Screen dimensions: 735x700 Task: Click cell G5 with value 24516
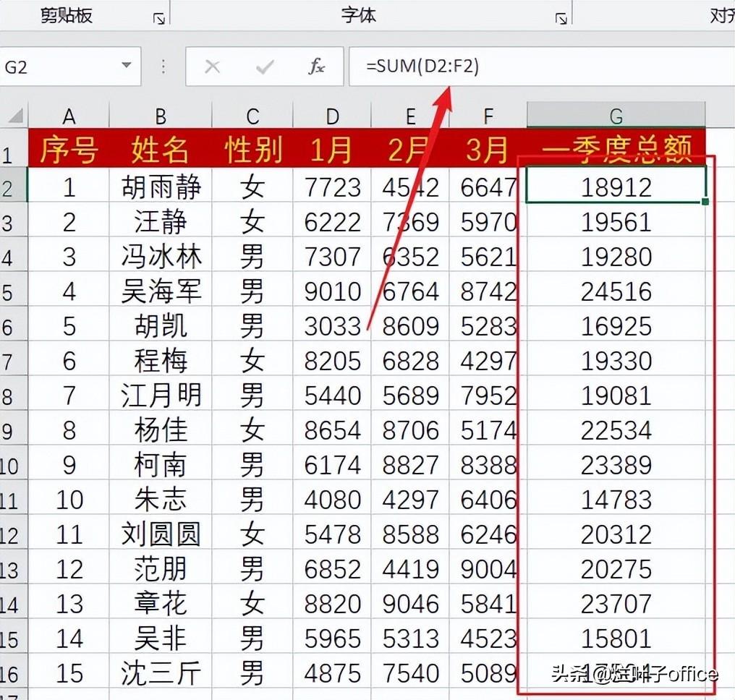616,291
